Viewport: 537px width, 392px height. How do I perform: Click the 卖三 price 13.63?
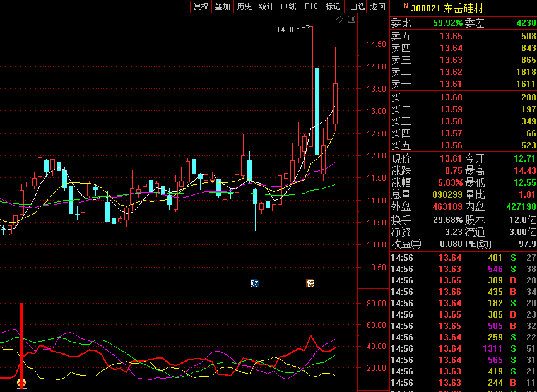pos(451,60)
